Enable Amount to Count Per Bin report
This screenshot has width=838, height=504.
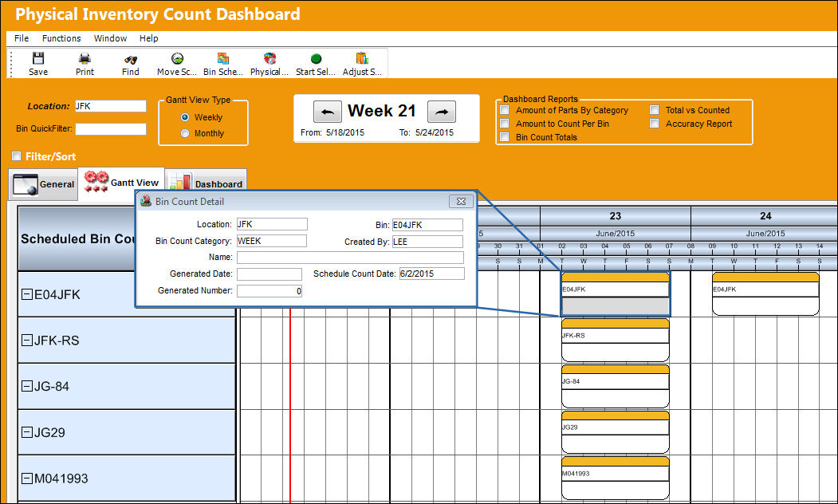click(x=504, y=124)
